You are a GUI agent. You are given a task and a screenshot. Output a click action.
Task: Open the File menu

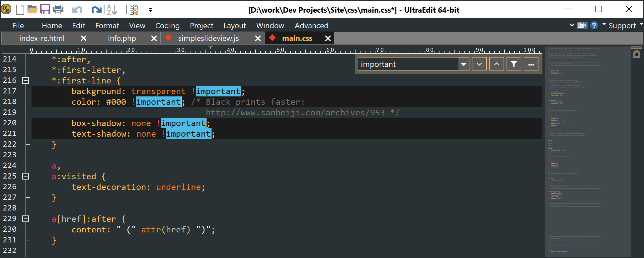click(18, 26)
